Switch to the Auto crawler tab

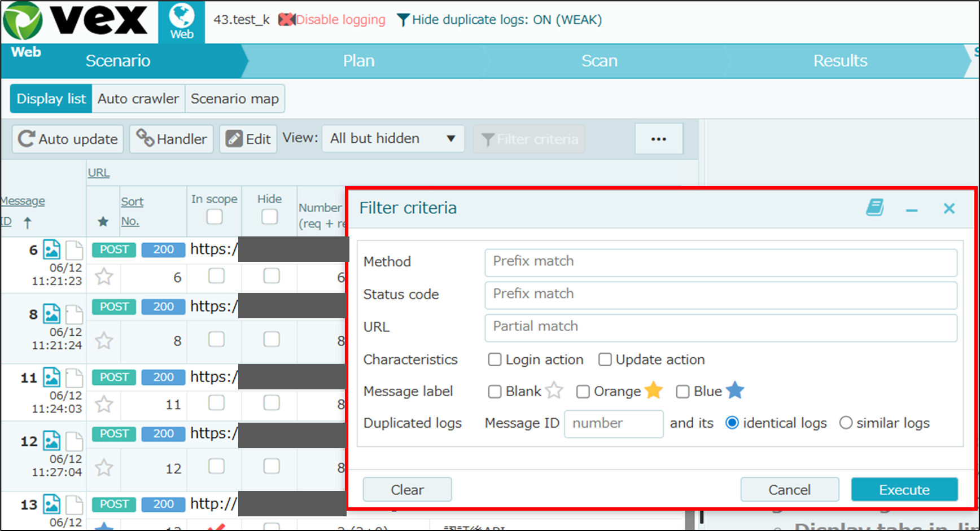(138, 99)
